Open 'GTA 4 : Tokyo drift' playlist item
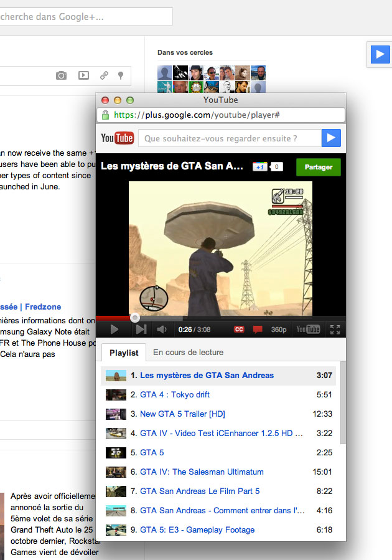The width and height of the screenshot is (392, 560). [218, 395]
